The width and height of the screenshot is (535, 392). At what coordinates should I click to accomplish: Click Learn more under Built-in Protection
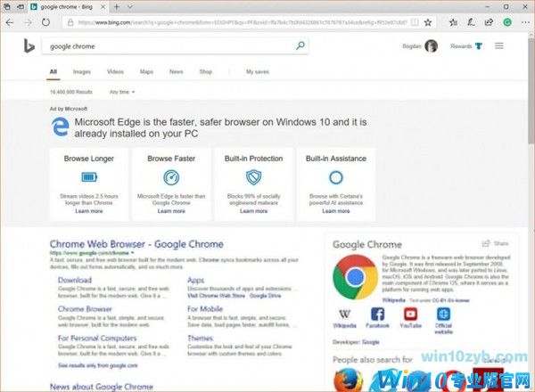pos(253,211)
